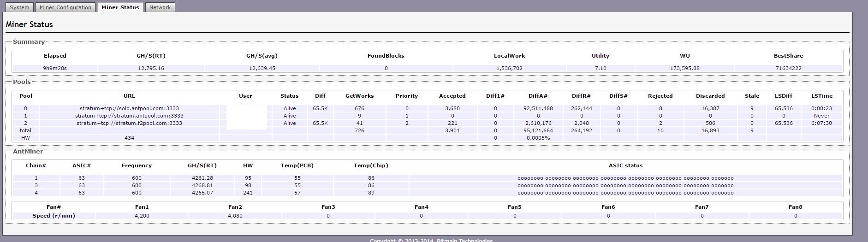Click the HW count 434

[x=129, y=138]
